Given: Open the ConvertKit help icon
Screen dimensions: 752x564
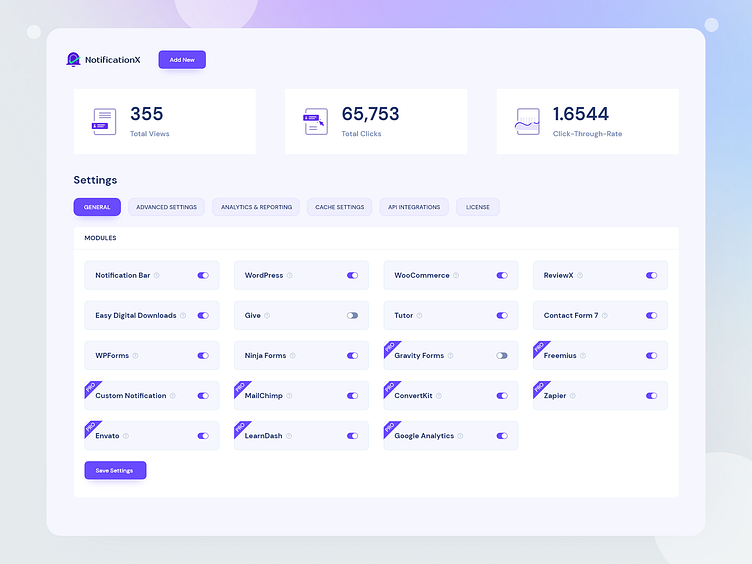Looking at the screenshot, I should tap(439, 396).
